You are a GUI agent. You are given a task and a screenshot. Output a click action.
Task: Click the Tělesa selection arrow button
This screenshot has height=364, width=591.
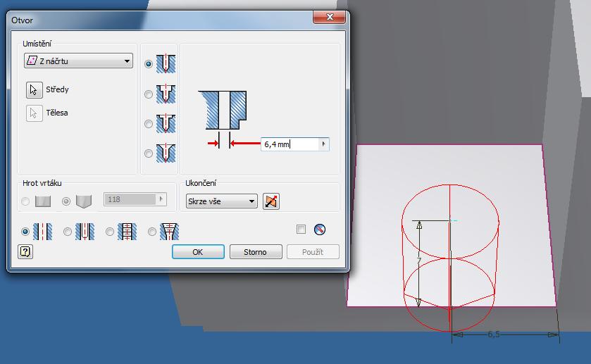pyautogui.click(x=34, y=113)
